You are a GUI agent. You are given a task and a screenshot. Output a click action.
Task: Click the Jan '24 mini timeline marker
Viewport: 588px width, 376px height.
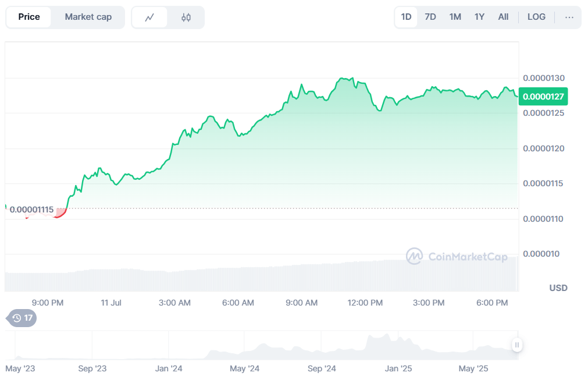[x=169, y=369]
